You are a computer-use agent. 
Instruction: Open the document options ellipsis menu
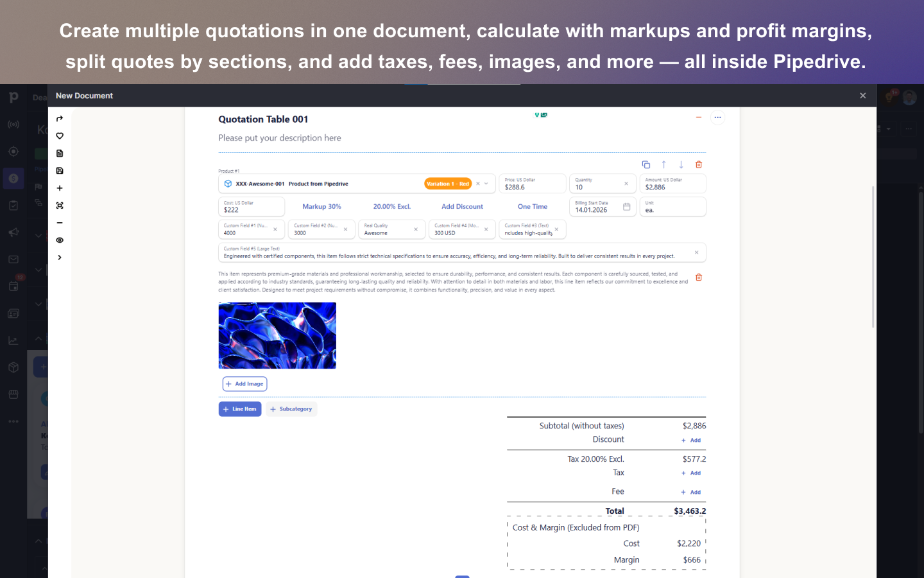tap(717, 117)
